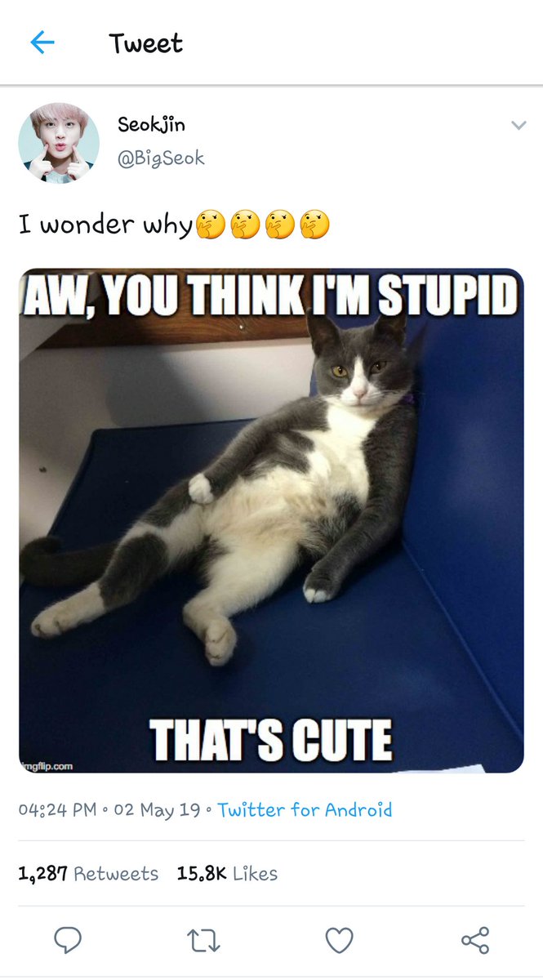This screenshot has width=543, height=980.
Task: View the 1,287 Retweets list
Action: click(88, 874)
